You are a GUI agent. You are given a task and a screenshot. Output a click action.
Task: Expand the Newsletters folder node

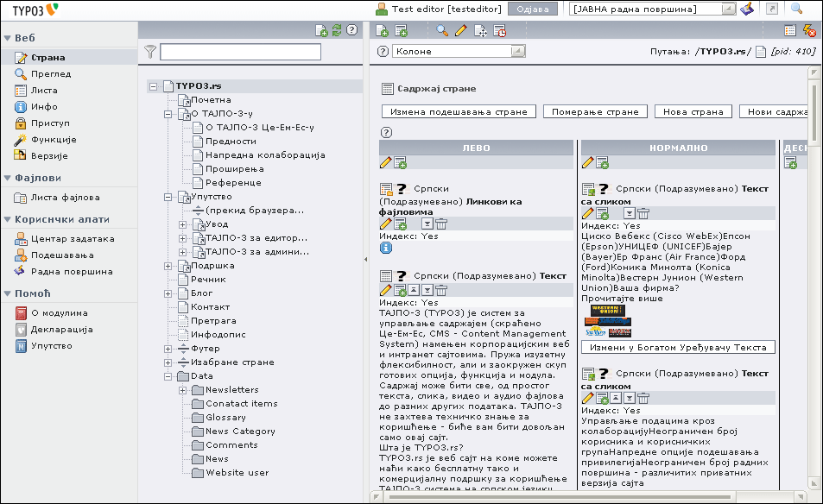[183, 390]
